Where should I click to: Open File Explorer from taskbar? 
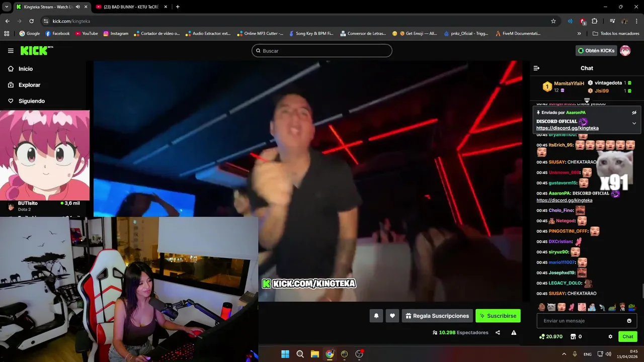tap(315, 354)
